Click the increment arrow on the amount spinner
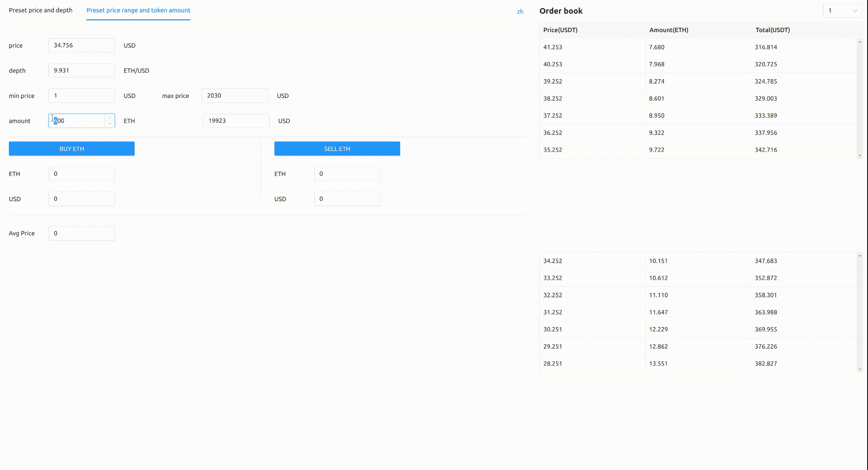The height and width of the screenshot is (470, 868). [x=110, y=117]
